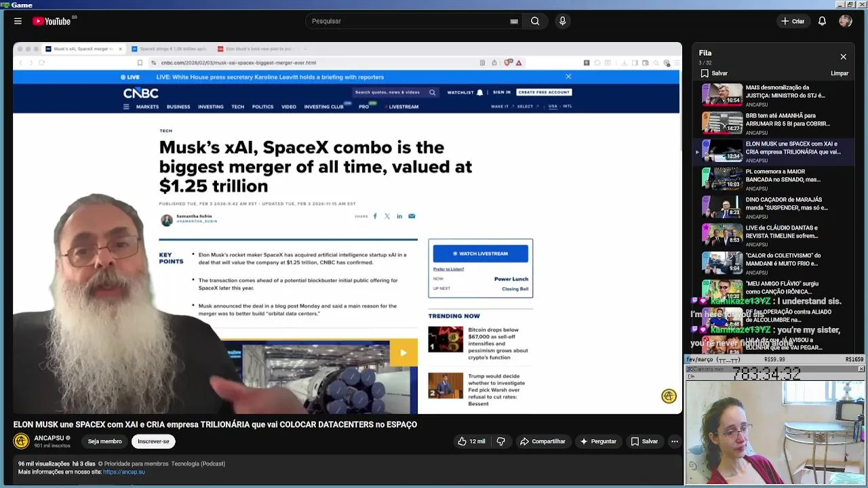The height and width of the screenshot is (488, 868).
Task: Dislike the video with thumbs-down
Action: (501, 441)
